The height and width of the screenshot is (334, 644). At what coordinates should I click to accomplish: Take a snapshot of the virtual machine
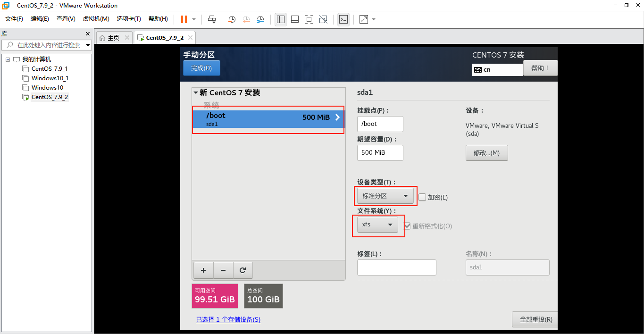coord(232,19)
